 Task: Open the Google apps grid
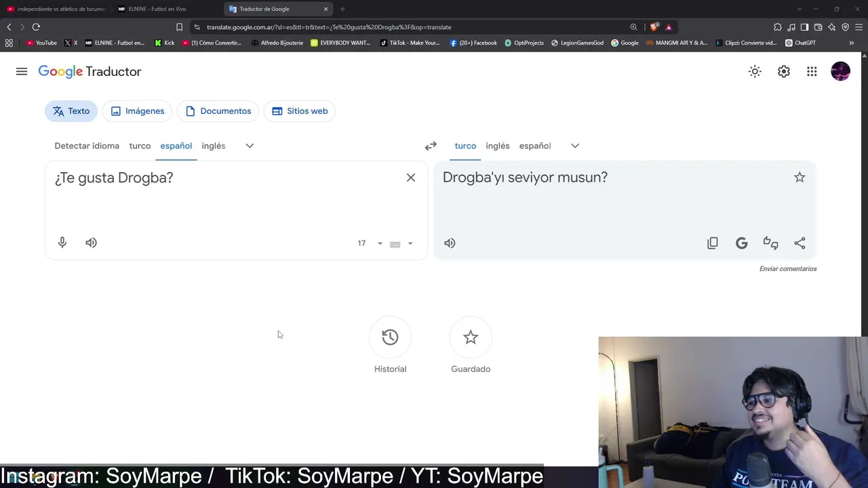point(812,71)
